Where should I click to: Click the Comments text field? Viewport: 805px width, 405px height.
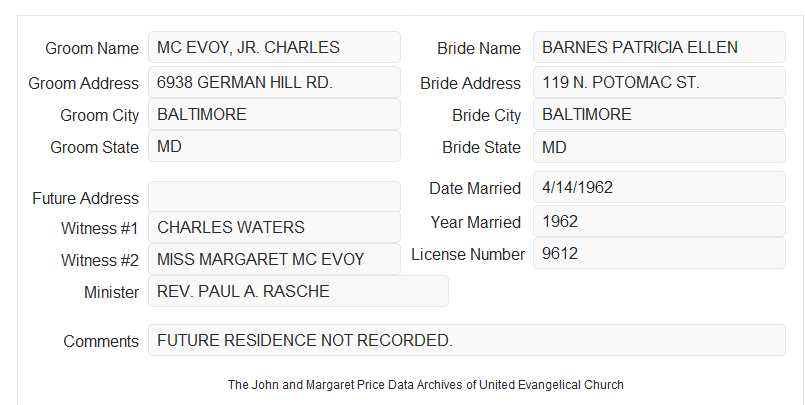(467, 340)
